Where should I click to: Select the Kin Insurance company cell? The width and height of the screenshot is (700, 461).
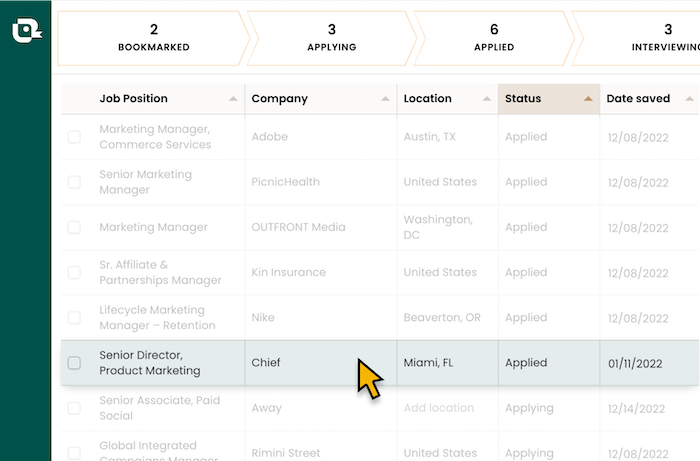pyautogui.click(x=321, y=273)
